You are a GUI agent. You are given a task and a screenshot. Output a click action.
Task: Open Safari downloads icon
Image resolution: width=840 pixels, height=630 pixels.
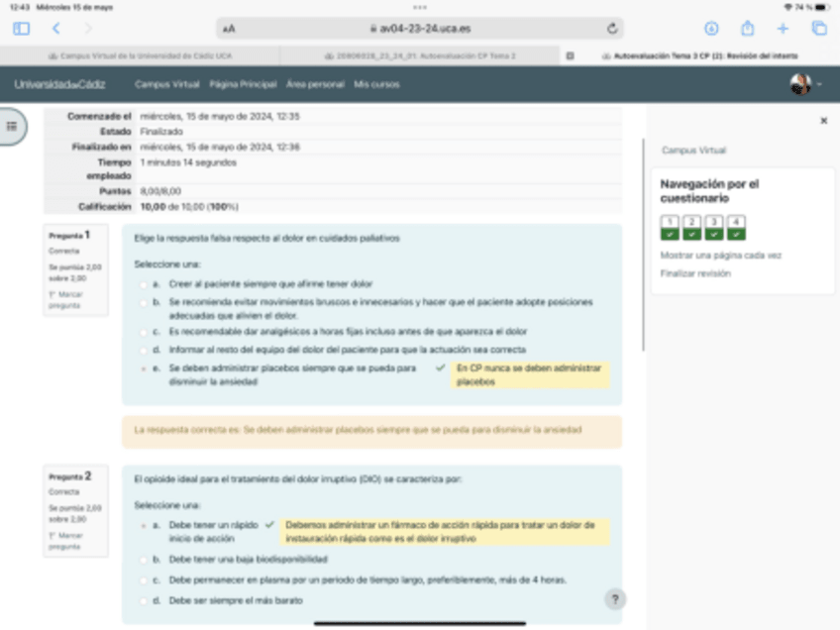pyautogui.click(x=711, y=29)
